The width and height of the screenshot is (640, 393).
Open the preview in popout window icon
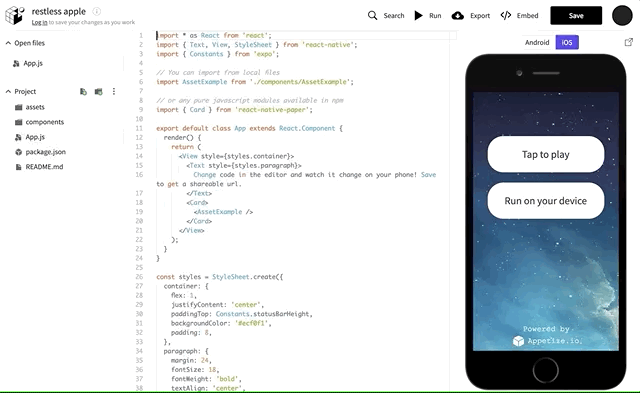click(629, 42)
